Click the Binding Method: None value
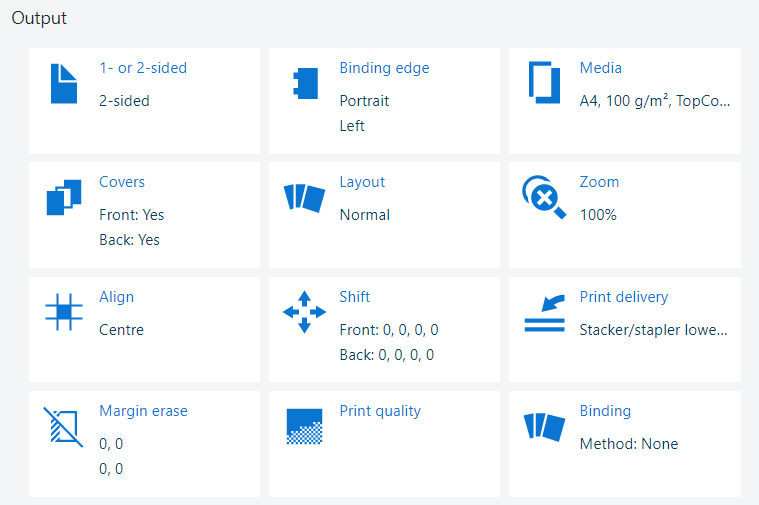 coord(629,444)
